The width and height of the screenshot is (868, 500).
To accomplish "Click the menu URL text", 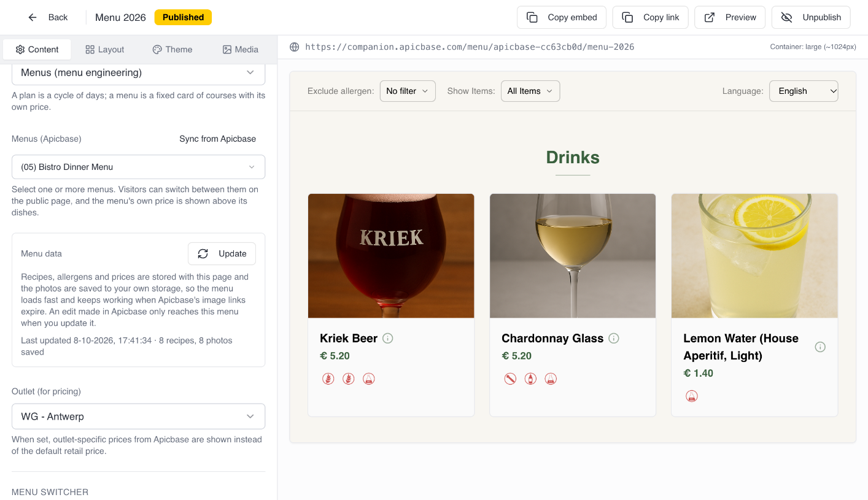I will point(470,47).
